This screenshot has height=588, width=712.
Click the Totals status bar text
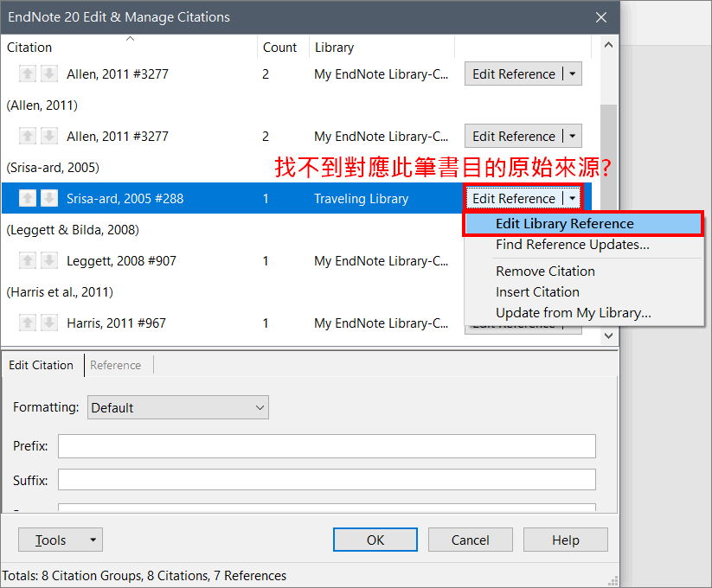coord(144,576)
